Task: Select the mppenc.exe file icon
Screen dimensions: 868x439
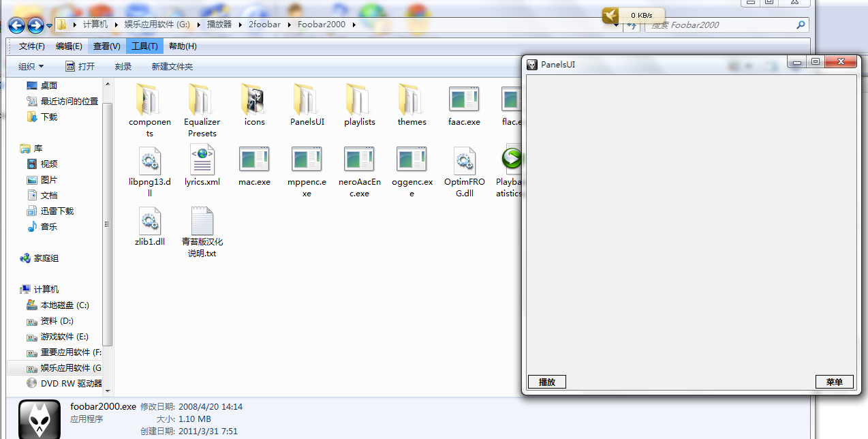Action: 307,159
